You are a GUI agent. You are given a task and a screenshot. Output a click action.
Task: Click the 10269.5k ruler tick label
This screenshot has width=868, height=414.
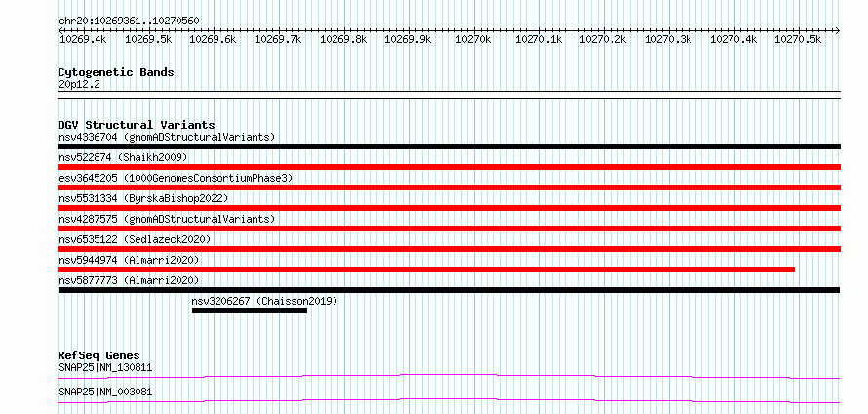tap(148, 39)
